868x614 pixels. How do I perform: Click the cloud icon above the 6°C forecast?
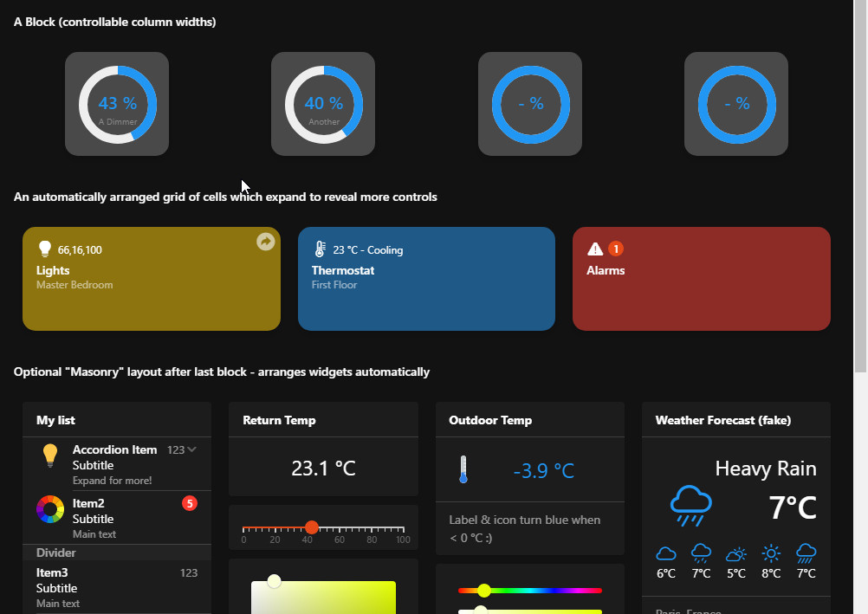(665, 553)
